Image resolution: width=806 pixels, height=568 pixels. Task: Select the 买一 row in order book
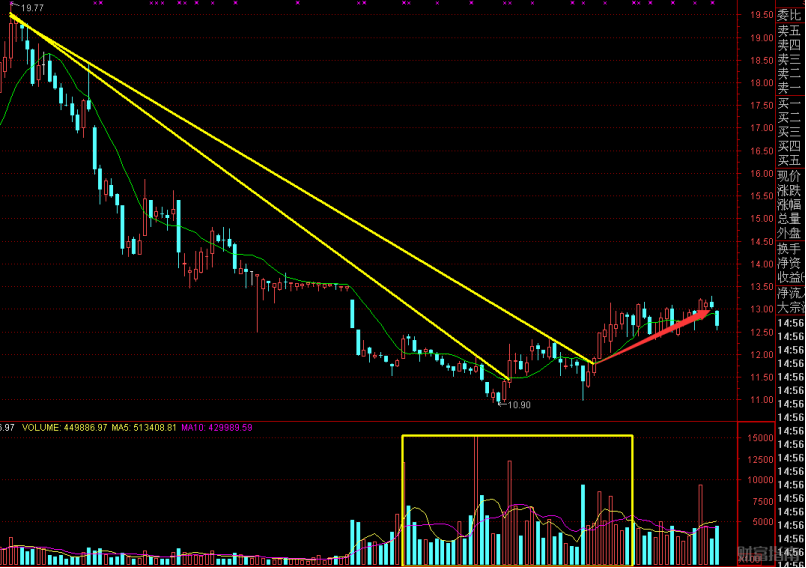tap(789, 103)
